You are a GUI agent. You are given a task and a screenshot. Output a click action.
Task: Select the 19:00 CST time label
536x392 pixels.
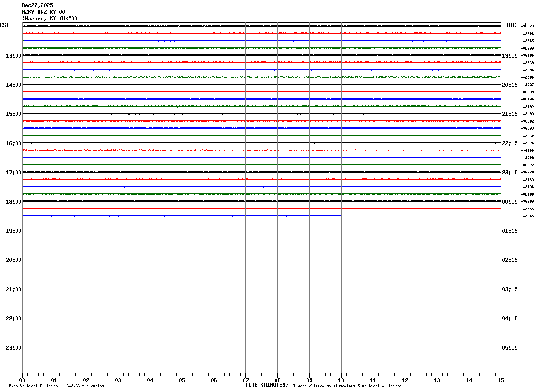click(14, 231)
